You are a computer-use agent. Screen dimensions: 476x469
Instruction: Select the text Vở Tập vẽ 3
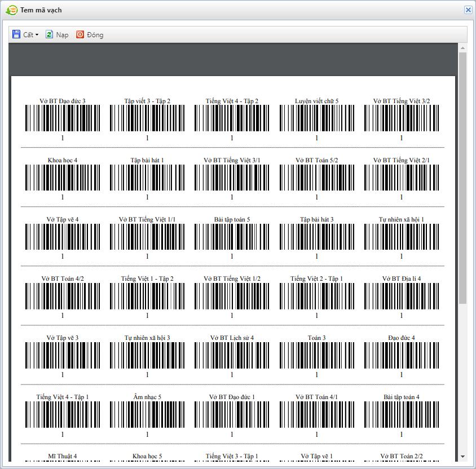pos(63,338)
